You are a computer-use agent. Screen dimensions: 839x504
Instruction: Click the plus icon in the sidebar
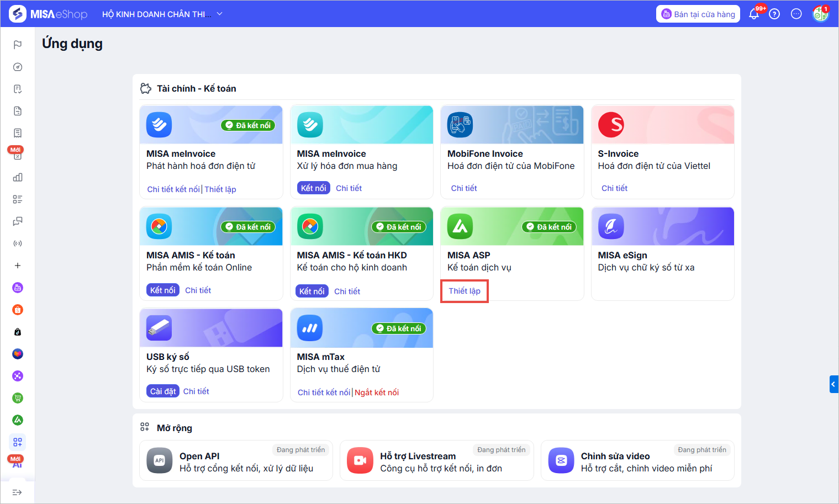(18, 266)
